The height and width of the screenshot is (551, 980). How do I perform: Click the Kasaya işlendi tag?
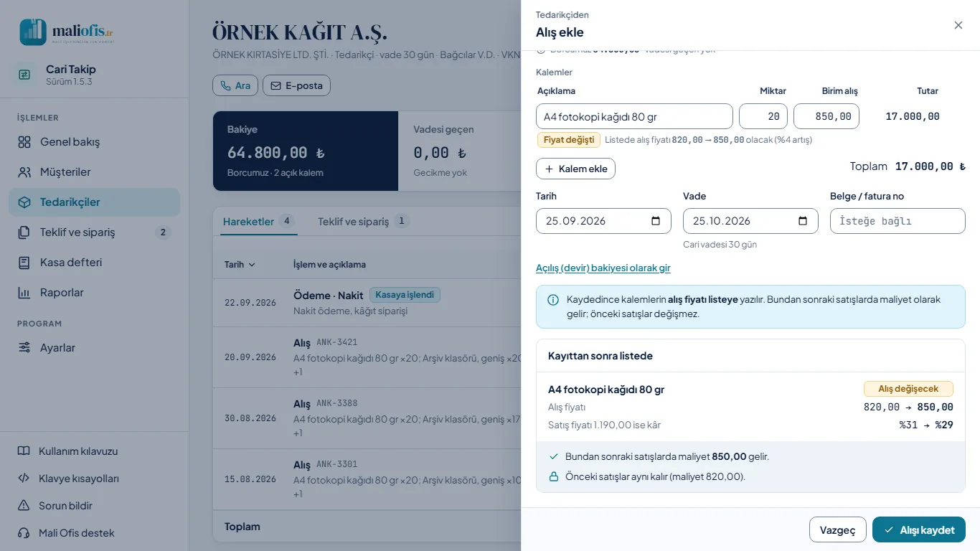click(405, 295)
